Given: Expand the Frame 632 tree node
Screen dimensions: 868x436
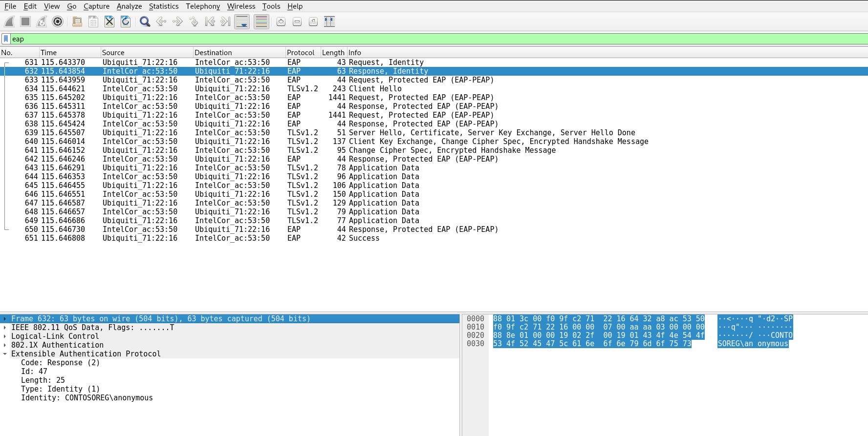Looking at the screenshot, I should point(5,319).
